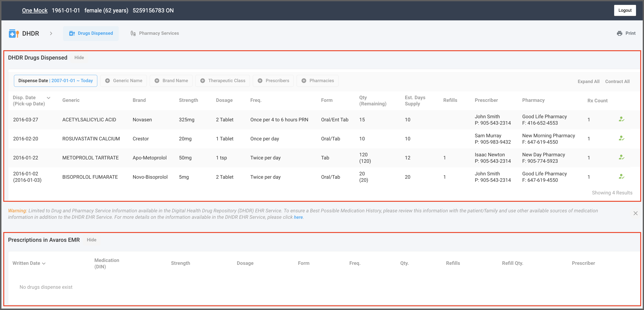Click the 1 tsp dosage cell
This screenshot has width=644, height=310.
[x=222, y=158]
